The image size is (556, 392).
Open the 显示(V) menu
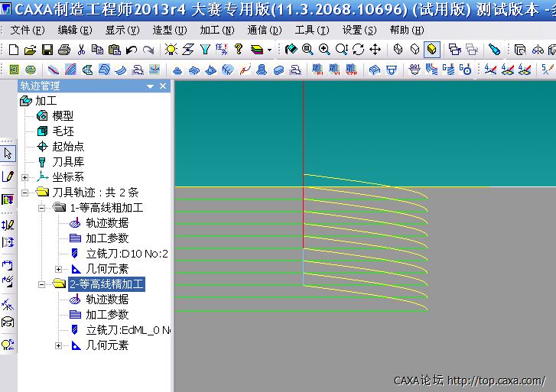pos(122,30)
